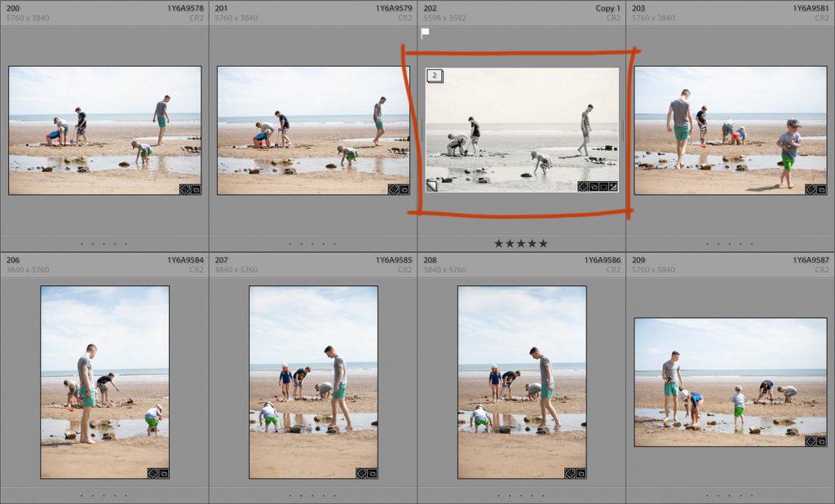Image resolution: width=835 pixels, height=504 pixels.
Task: Click the index number 209
Action: [638, 260]
